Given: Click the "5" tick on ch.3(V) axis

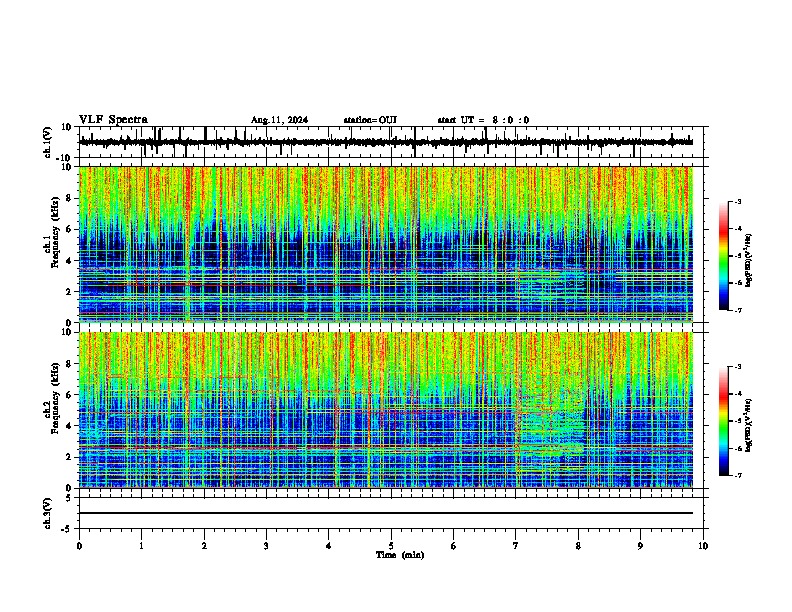Looking at the screenshot, I should click(x=69, y=498).
